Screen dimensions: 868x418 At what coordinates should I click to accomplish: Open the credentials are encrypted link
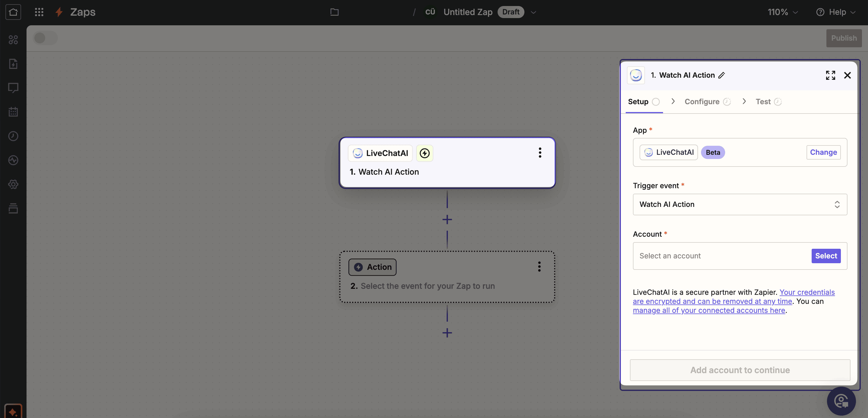tap(734, 296)
